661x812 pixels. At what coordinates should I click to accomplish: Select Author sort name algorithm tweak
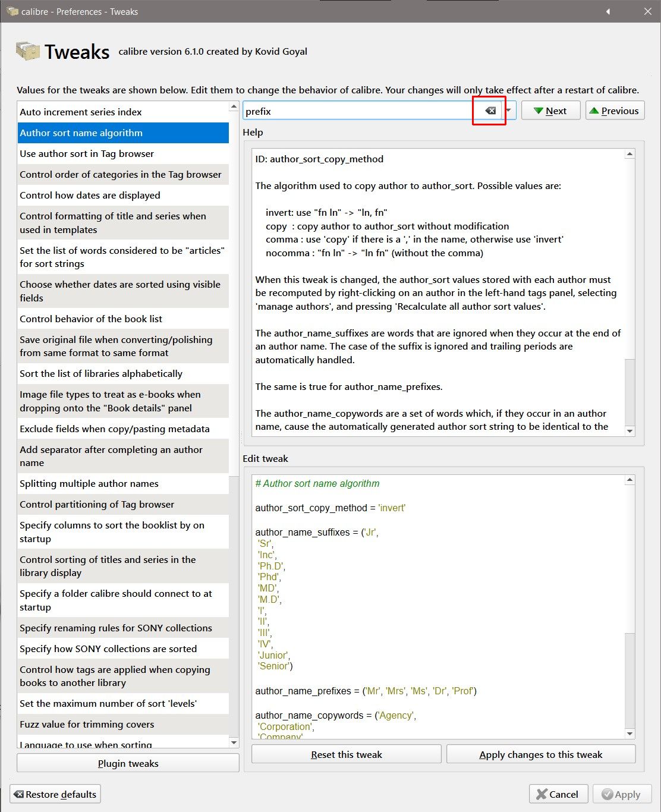point(123,133)
